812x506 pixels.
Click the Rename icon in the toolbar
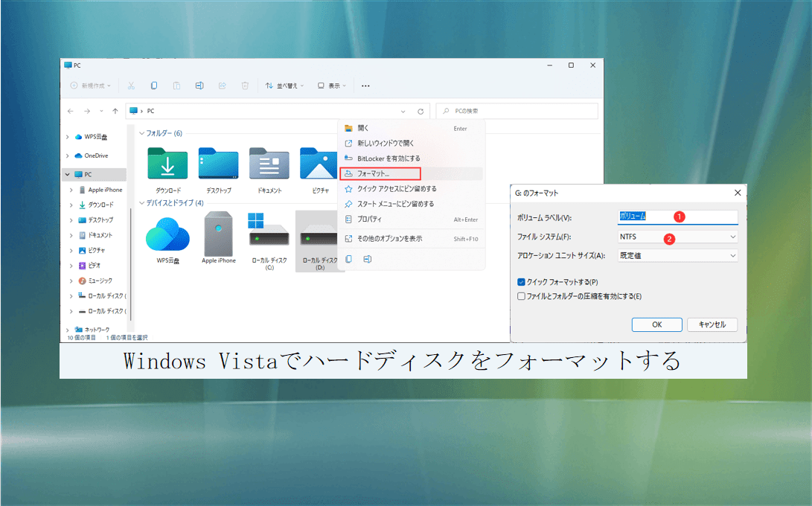click(199, 85)
